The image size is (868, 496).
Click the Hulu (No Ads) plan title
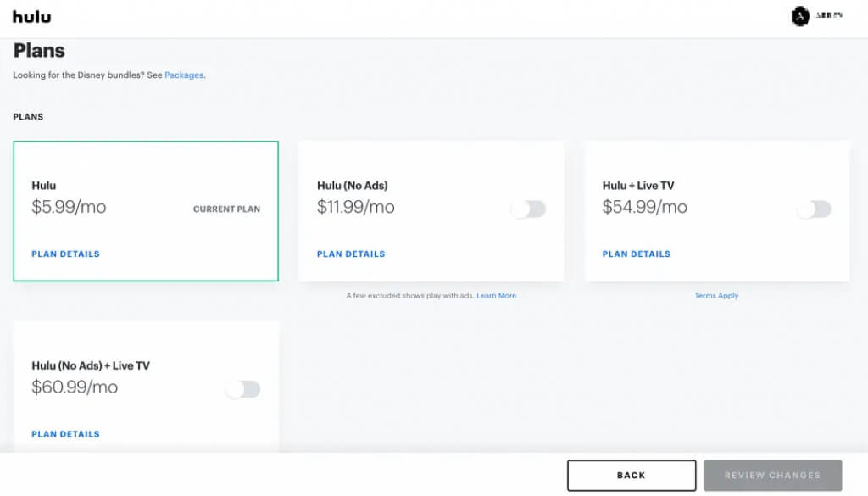click(352, 186)
